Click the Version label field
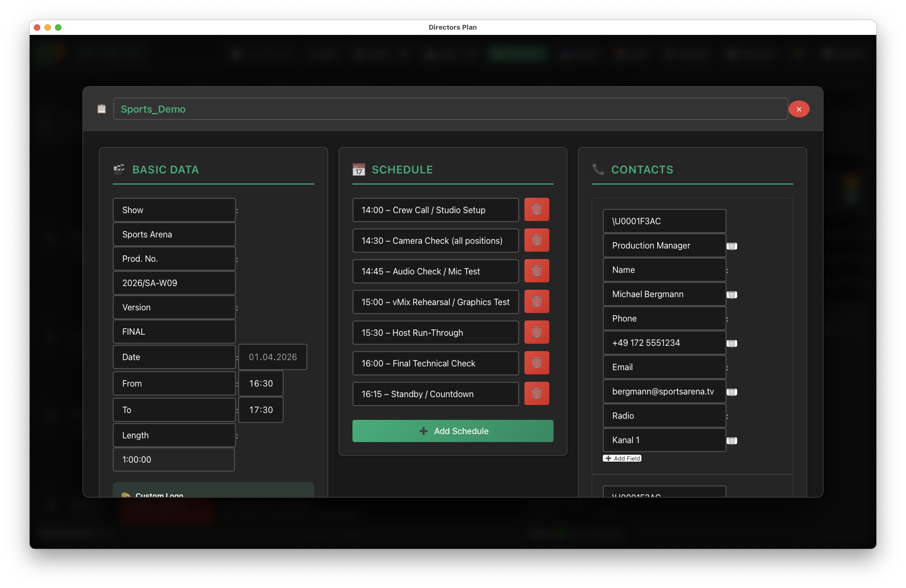Image resolution: width=906 pixels, height=588 pixels. [x=174, y=307]
